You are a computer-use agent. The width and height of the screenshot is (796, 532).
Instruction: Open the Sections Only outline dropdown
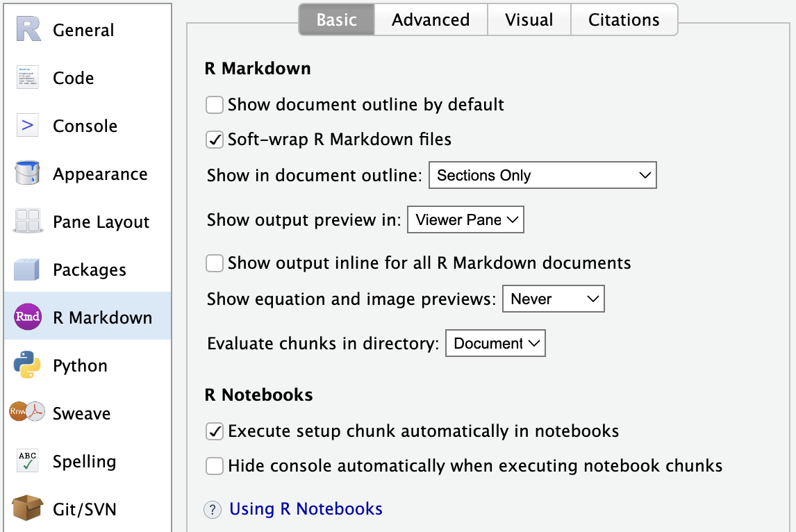click(x=542, y=175)
